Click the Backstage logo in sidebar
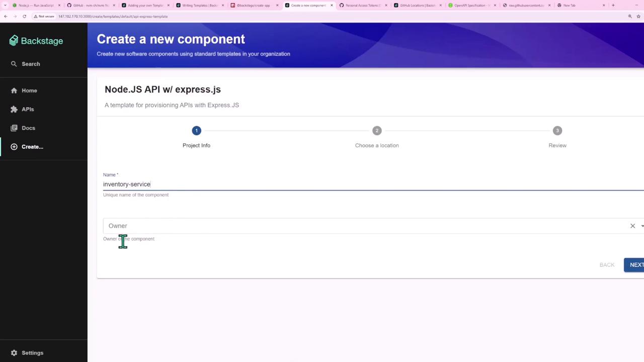 tap(36, 41)
